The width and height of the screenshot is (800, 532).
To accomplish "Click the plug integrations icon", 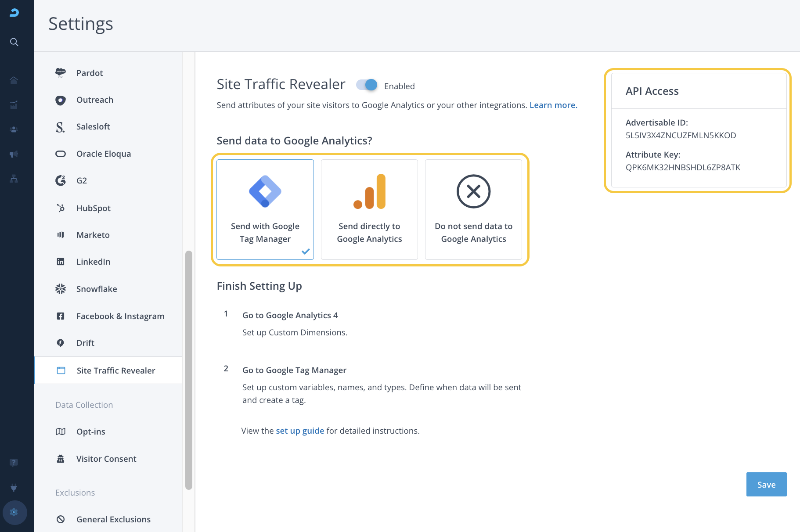I will pyautogui.click(x=14, y=487).
